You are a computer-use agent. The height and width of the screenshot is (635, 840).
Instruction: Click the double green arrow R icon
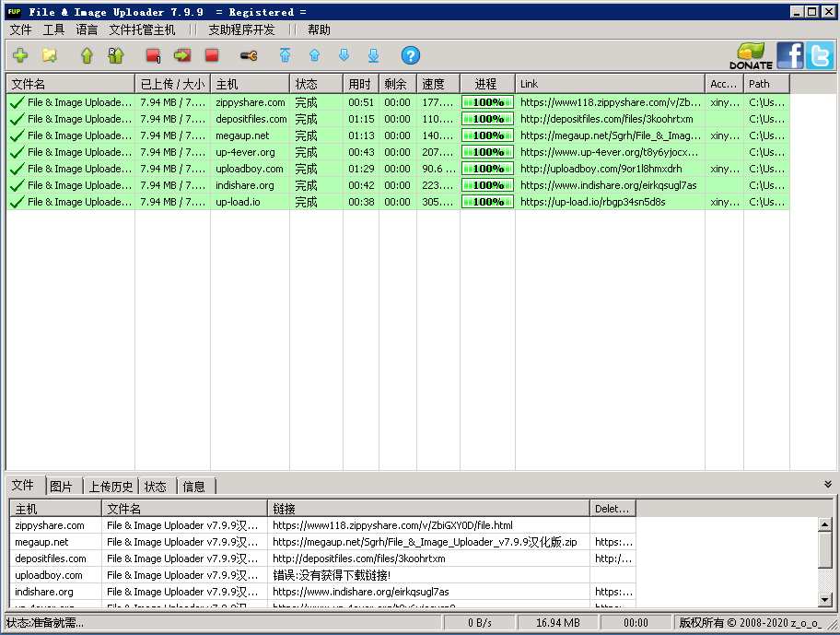(x=116, y=55)
